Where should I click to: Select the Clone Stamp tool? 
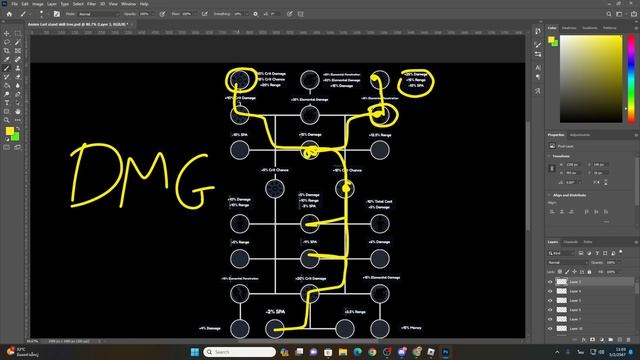tap(18, 68)
